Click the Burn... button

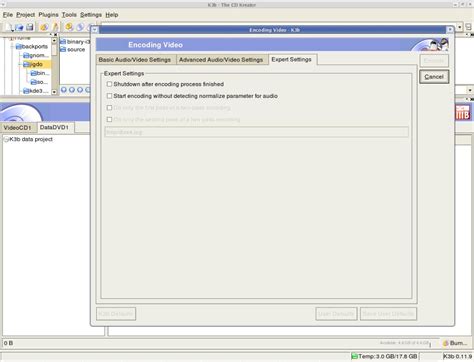[455, 343]
